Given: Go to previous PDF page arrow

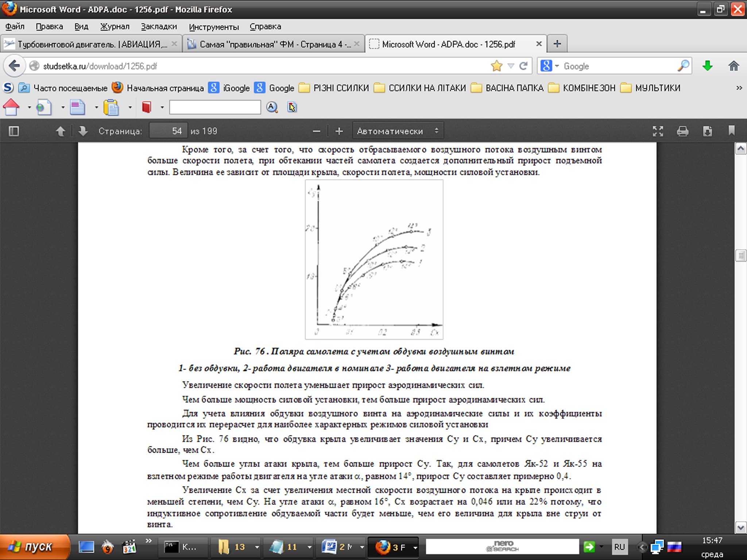Looking at the screenshot, I should pyautogui.click(x=61, y=131).
